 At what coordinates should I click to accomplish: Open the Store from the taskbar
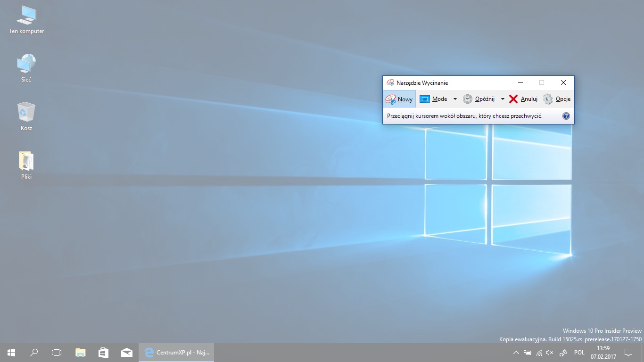[103, 353]
